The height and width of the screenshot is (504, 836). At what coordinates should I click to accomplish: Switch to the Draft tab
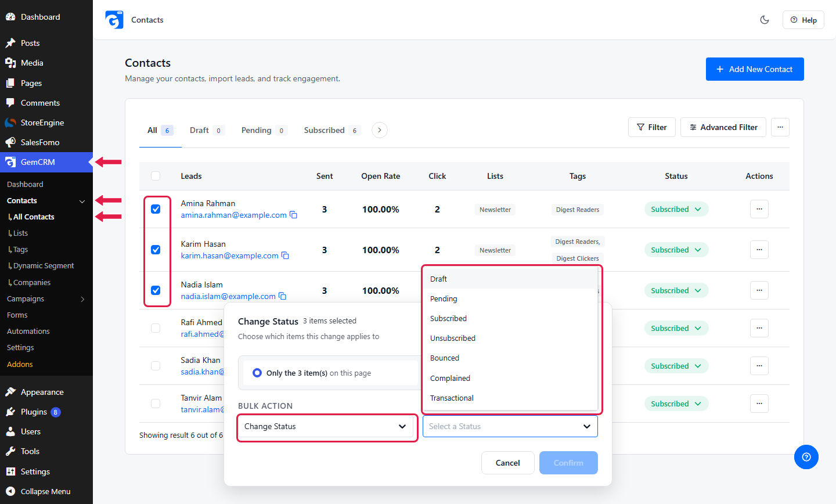[207, 130]
